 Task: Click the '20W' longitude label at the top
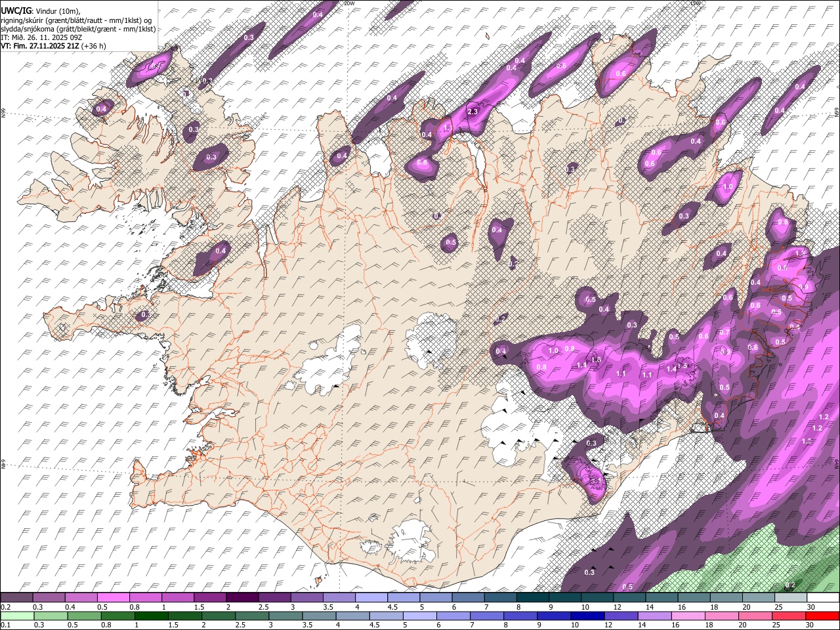349,3
